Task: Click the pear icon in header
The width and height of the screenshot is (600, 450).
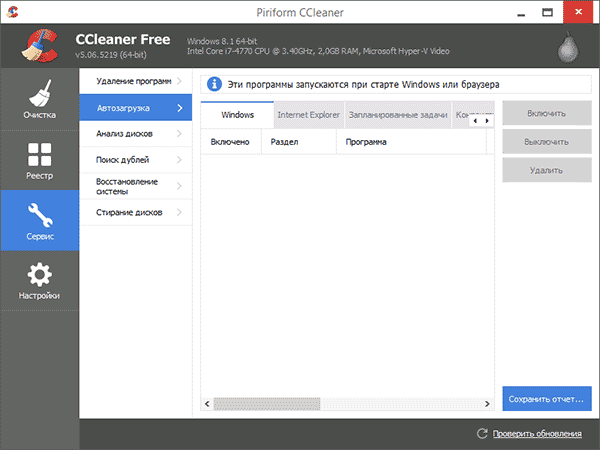Action: click(x=568, y=47)
